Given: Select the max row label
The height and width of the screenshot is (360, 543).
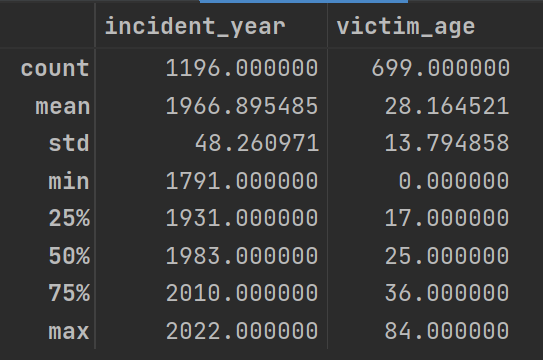Looking at the screenshot, I should [69, 331].
